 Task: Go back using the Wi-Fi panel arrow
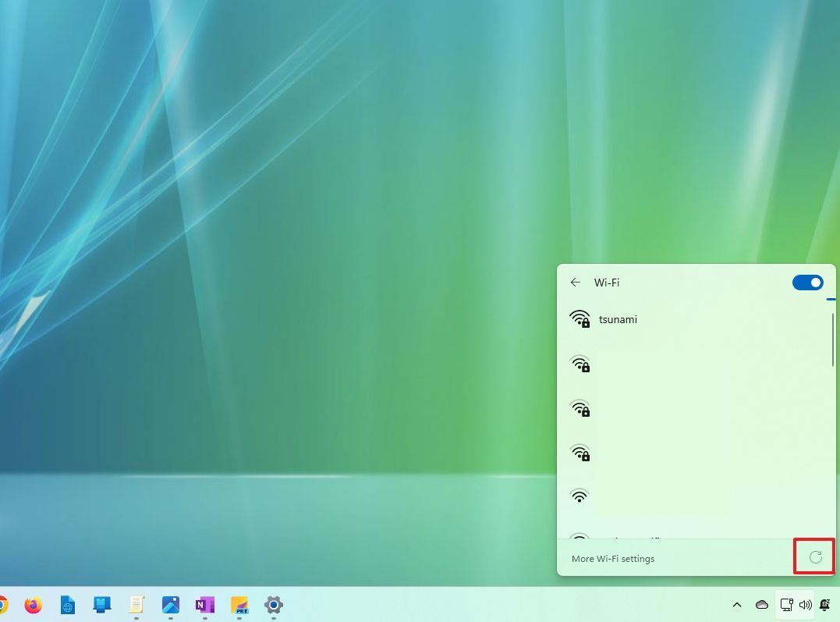coord(576,283)
